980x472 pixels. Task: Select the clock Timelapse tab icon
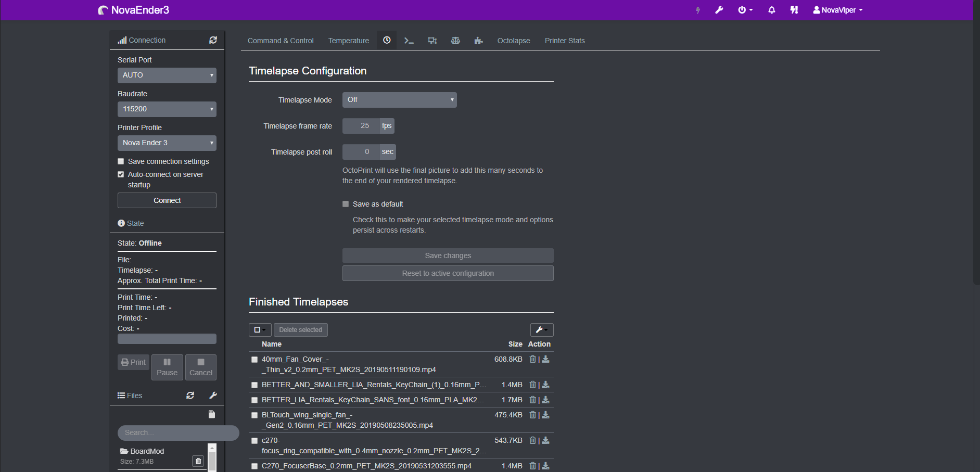tap(386, 40)
